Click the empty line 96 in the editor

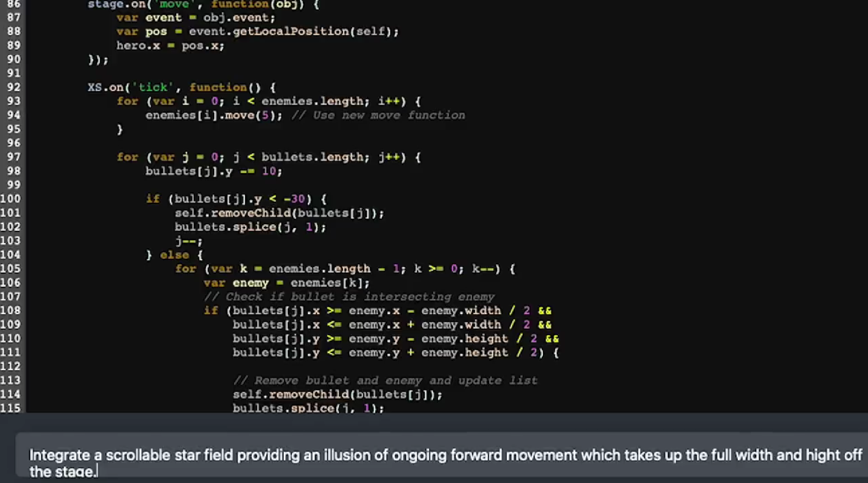pyautogui.click(x=271, y=143)
